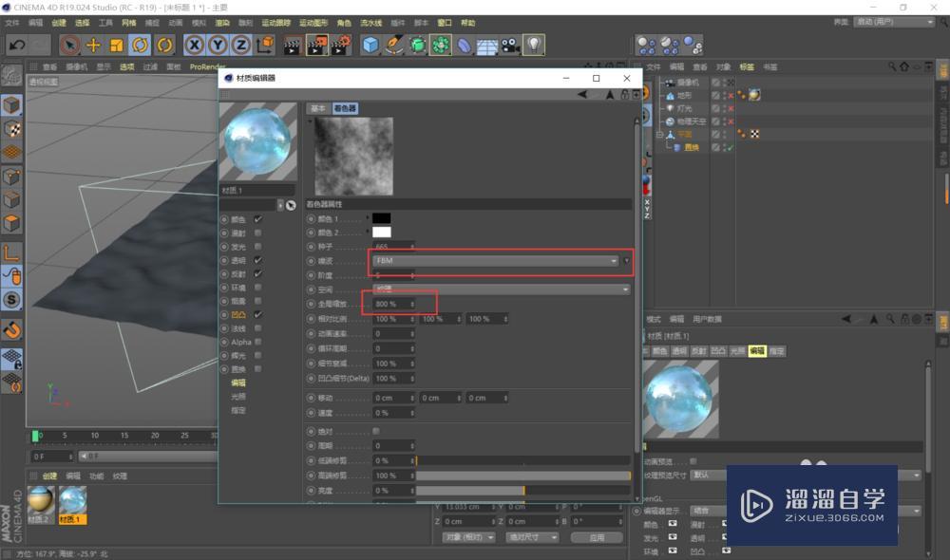Toggle the 反射 channel checkbox
950x560 pixels.
pos(258,273)
